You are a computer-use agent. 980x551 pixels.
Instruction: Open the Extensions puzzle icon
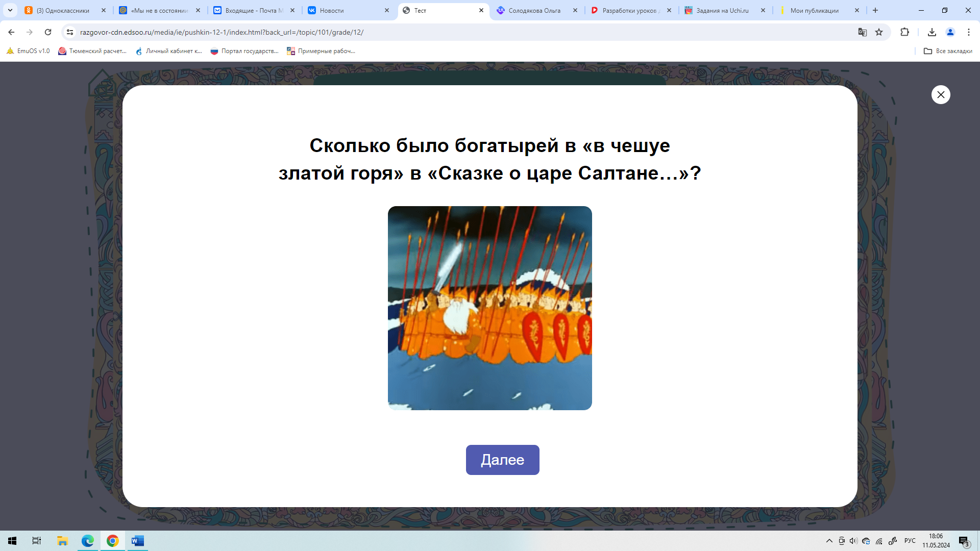pyautogui.click(x=904, y=32)
